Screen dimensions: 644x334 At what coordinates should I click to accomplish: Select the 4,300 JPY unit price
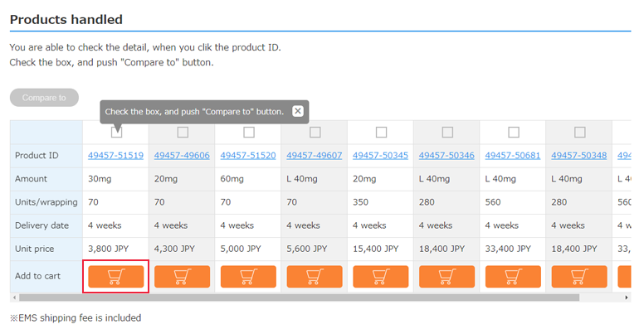click(x=174, y=249)
